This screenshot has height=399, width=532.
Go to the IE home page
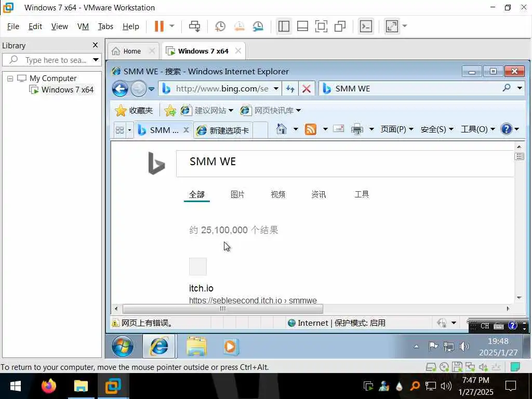[x=281, y=129]
